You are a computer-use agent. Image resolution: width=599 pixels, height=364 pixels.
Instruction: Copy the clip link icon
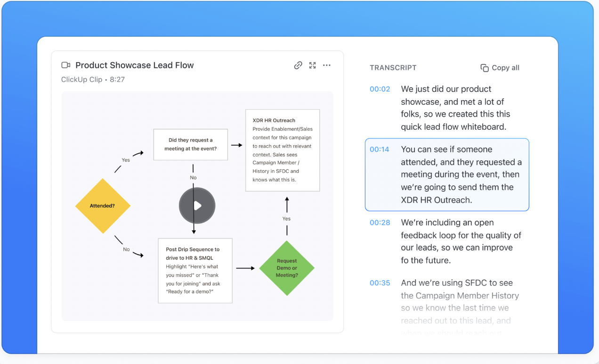coord(298,65)
